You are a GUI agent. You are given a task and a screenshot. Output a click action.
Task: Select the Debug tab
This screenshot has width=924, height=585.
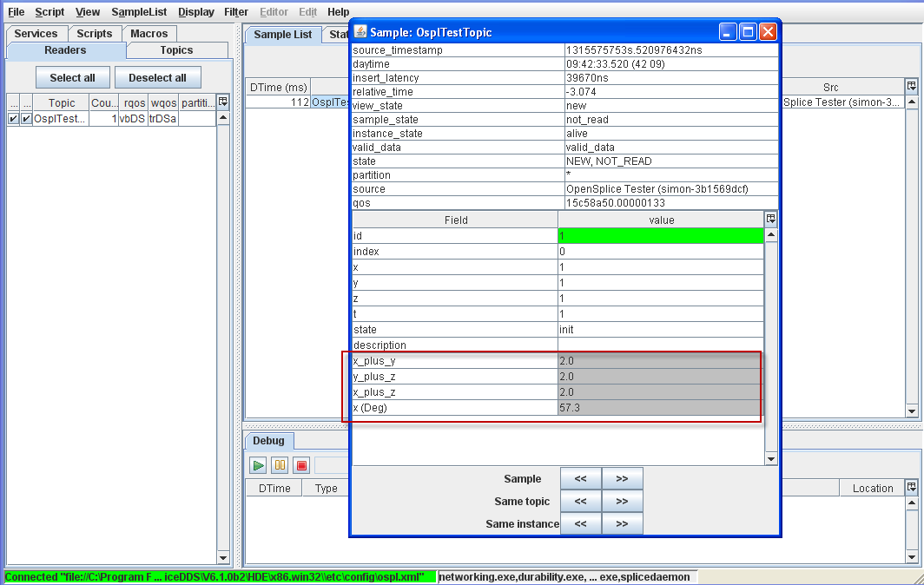coord(268,441)
